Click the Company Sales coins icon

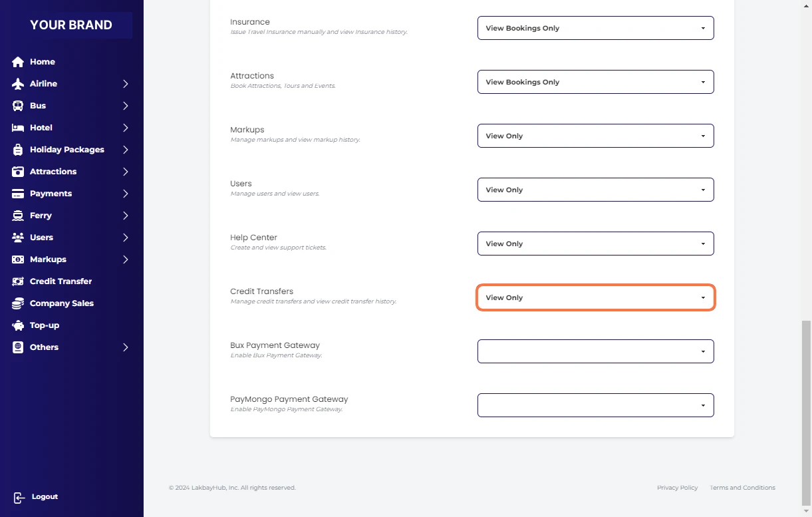coord(18,303)
